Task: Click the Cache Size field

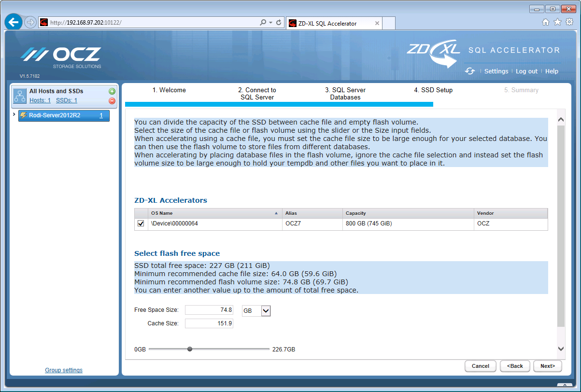Action: click(209, 323)
